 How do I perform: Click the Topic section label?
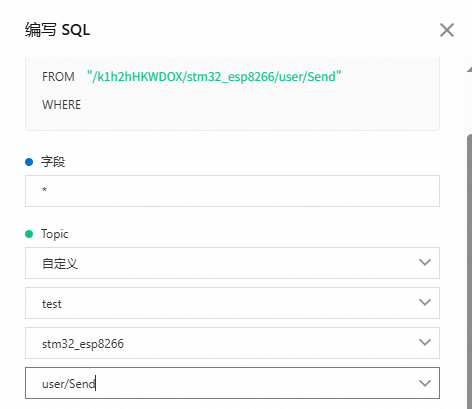[55, 234]
